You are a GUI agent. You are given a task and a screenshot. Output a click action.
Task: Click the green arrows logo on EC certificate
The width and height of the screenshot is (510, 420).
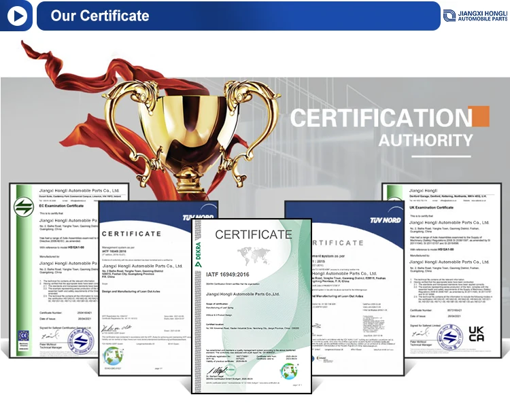pos(24,207)
